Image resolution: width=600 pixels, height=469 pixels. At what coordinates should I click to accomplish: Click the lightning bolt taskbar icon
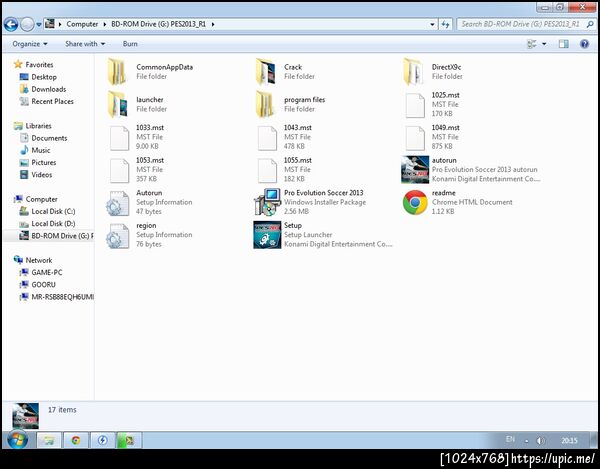[102, 440]
